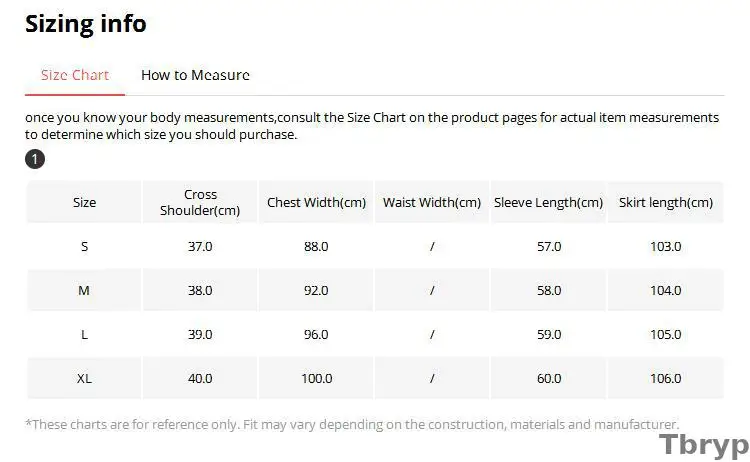Screen dimensions: 750x462
Task: Click the 106.0 skirt length cell
Action: click(x=665, y=378)
